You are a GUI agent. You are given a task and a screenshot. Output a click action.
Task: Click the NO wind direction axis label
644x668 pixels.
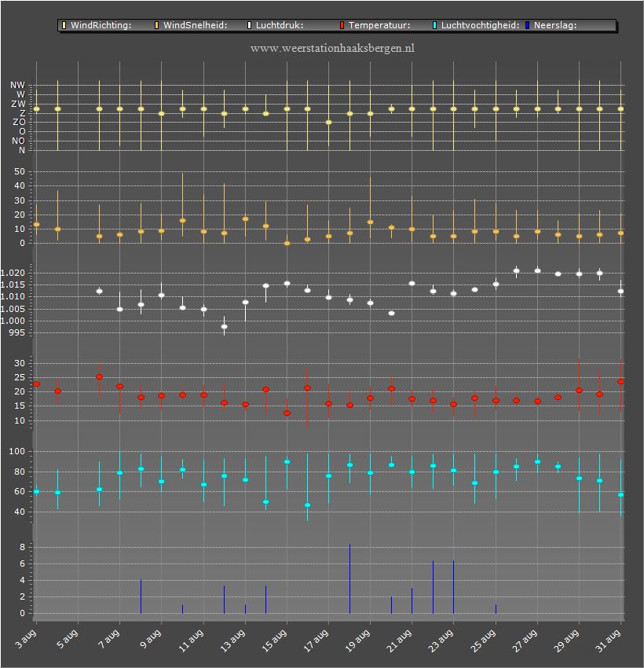click(18, 141)
